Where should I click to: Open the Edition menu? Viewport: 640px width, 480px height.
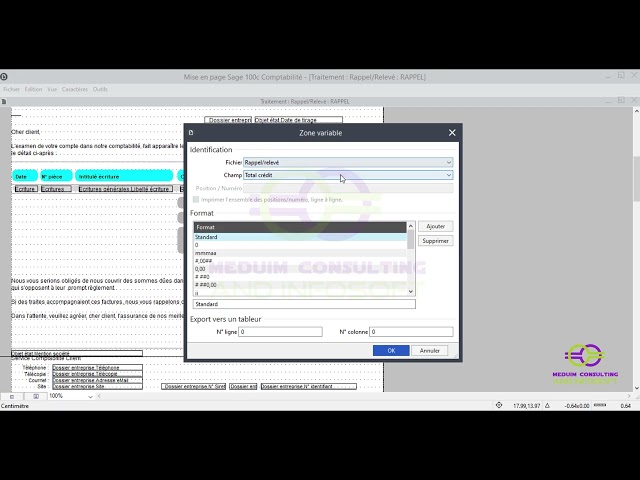click(33, 89)
